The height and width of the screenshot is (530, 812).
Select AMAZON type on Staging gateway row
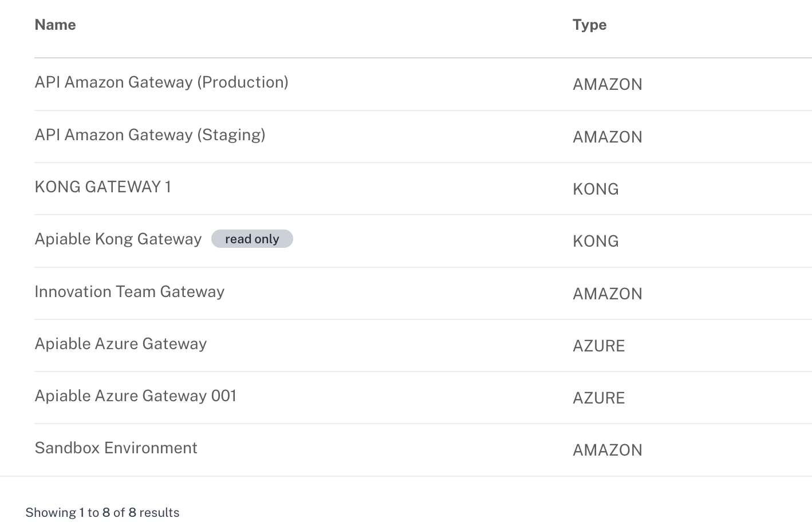coord(608,137)
